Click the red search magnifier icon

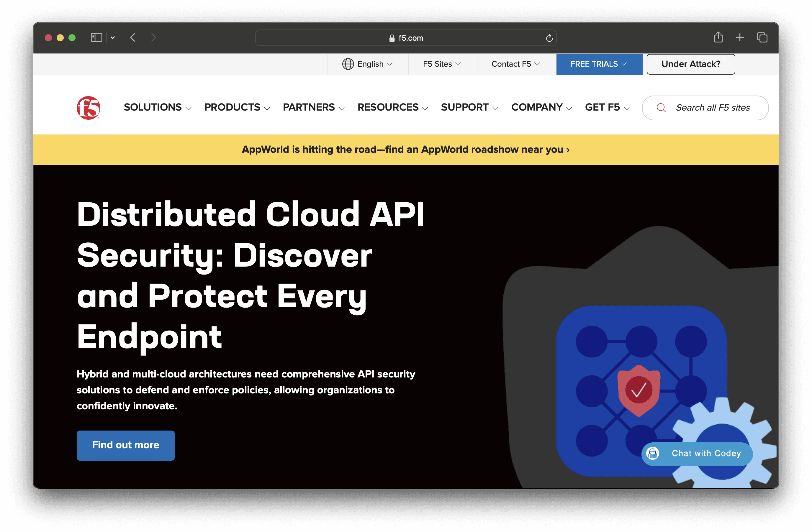(661, 108)
